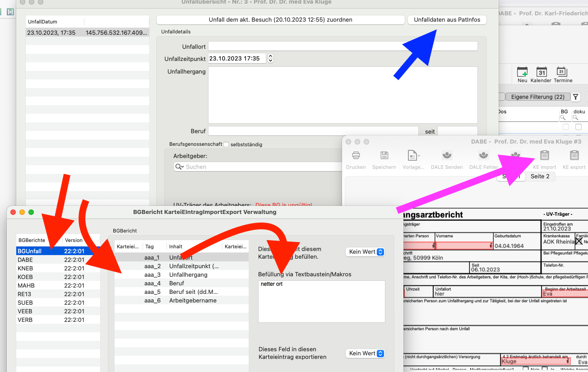Click the red Kluge field in the form
Image resolution: width=588 pixels, height=372 pixels.
coord(536,361)
